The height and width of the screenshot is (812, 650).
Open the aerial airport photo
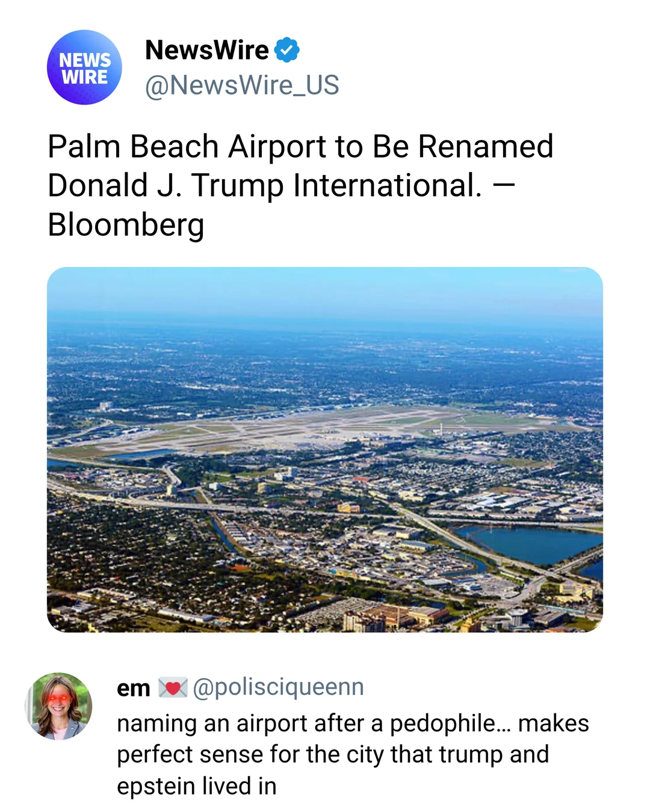click(325, 449)
